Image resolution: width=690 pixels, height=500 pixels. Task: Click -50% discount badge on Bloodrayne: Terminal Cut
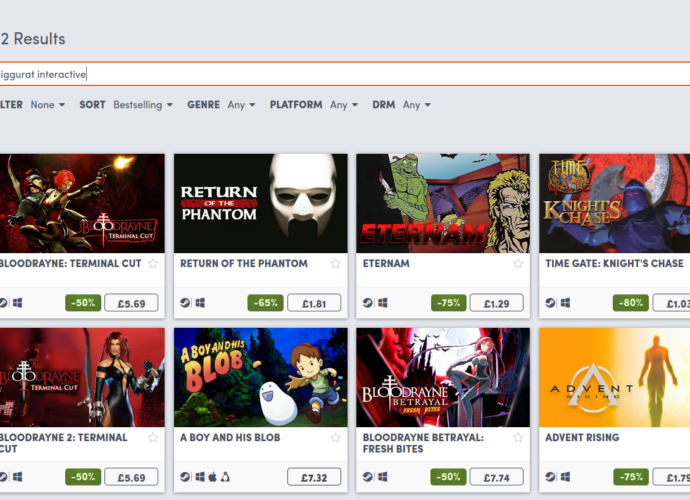pos(83,303)
